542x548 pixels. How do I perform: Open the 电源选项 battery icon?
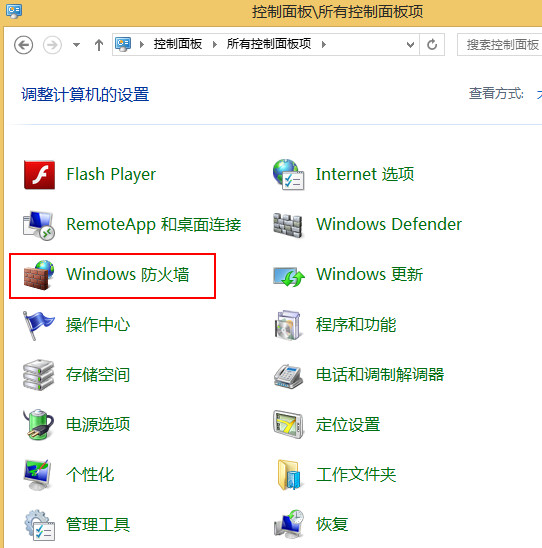38,425
